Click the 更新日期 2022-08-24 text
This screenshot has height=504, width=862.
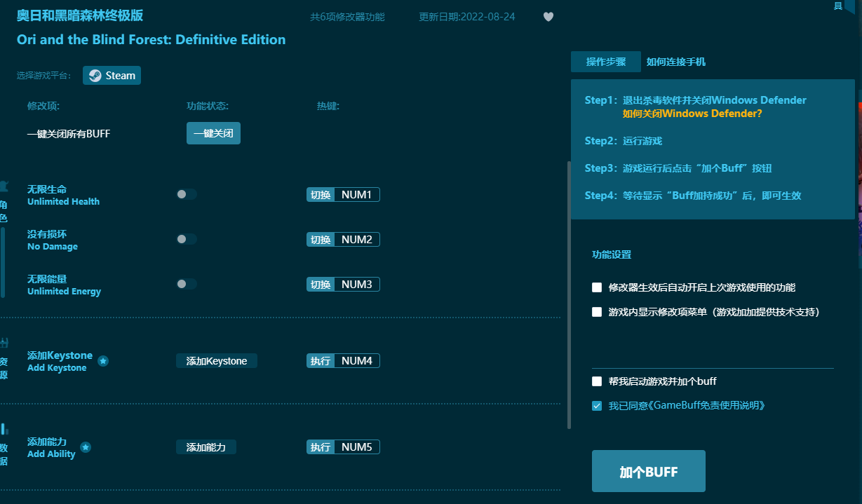(467, 17)
